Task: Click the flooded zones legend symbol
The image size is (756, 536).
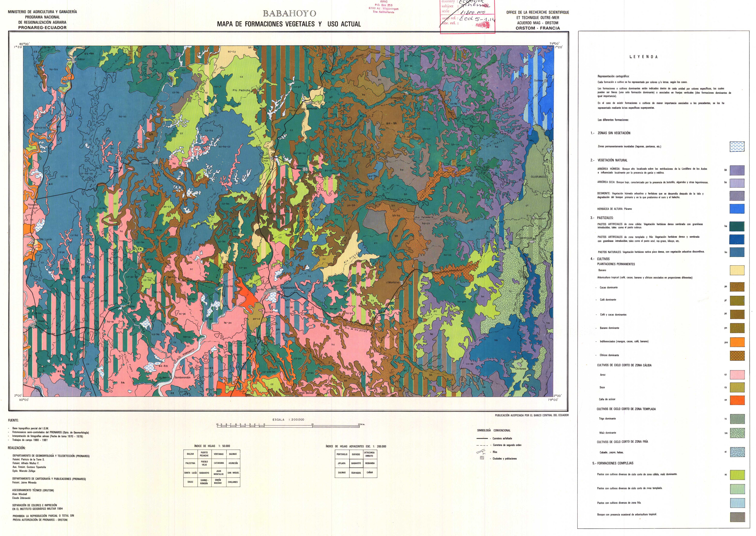Action: coord(737,146)
